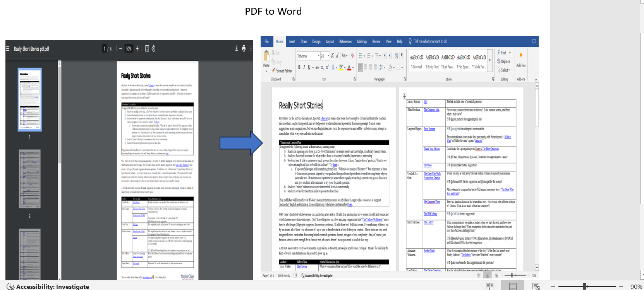The height and width of the screenshot is (290, 644).
Task: Click the Decrease Font Size icon
Action: (338, 56)
